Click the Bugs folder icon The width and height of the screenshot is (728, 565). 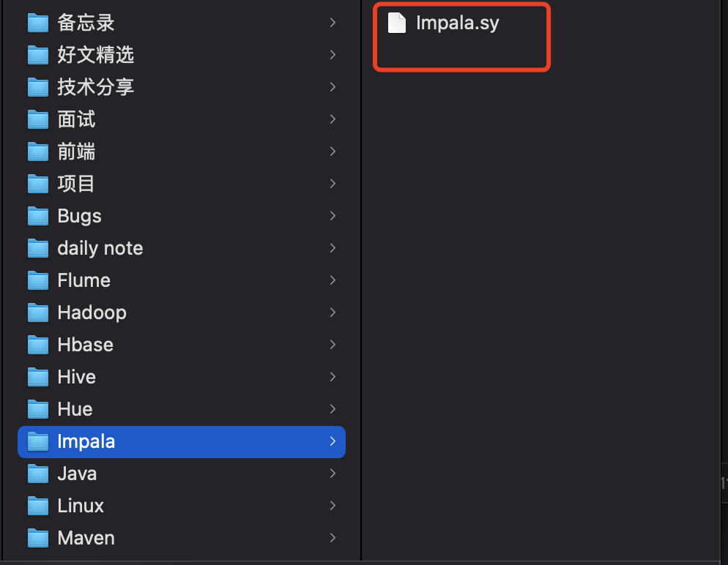point(37,216)
